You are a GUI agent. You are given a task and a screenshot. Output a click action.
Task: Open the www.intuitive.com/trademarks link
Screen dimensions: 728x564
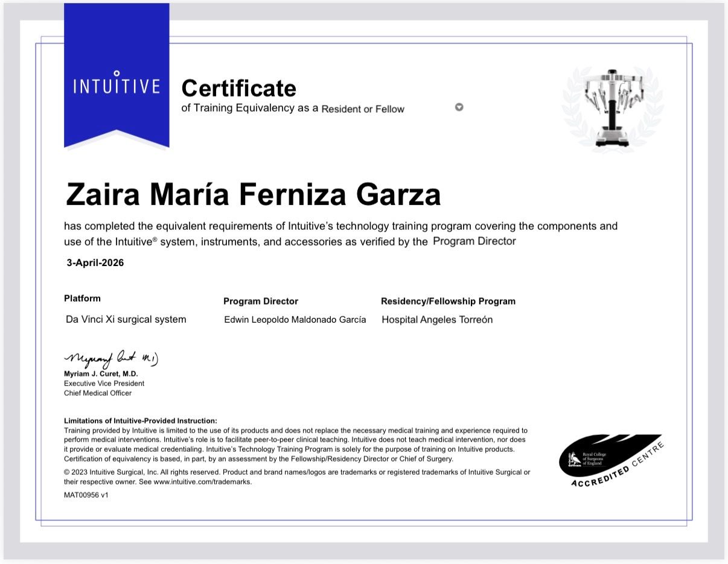coord(202,482)
